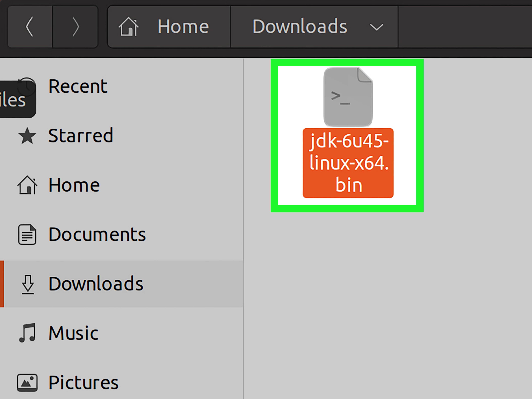Open Documents in the sidebar
532x399 pixels.
122,234
